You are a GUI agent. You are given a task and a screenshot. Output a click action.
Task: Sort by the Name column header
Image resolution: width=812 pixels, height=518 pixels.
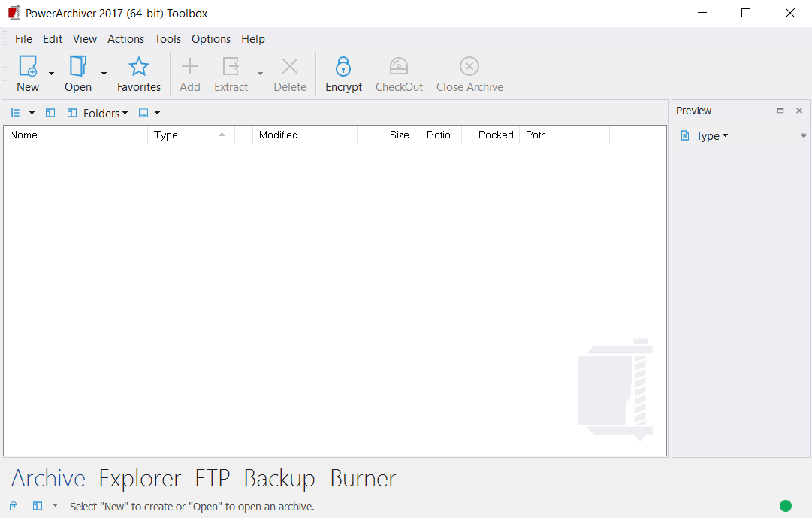pos(76,135)
